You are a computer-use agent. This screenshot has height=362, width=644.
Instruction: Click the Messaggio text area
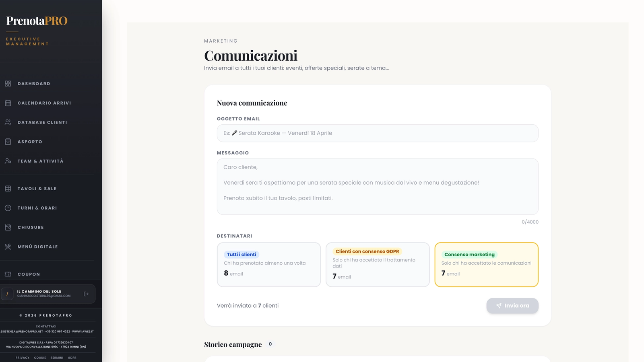pos(378,187)
